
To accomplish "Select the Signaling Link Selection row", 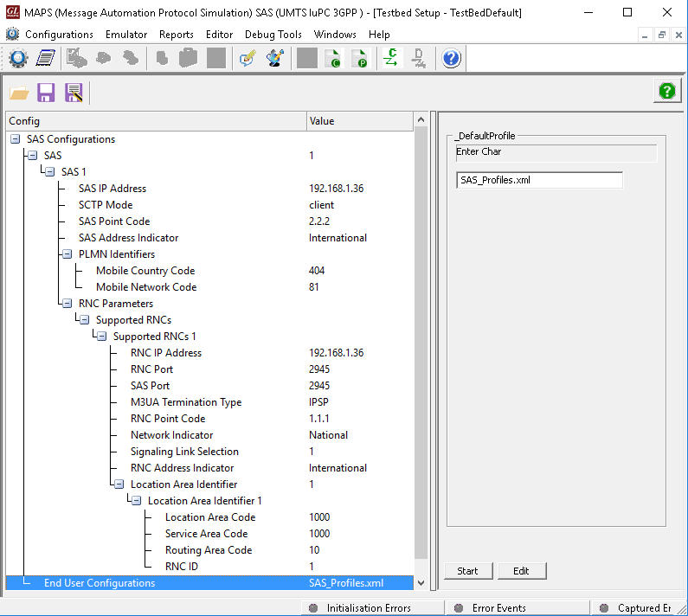I will tap(209, 452).
